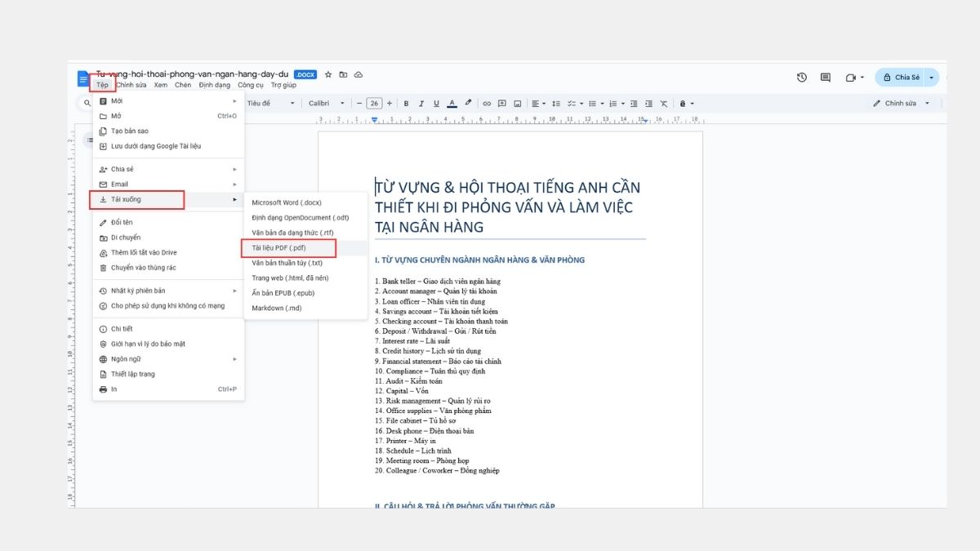Decrease font size with minus button
980x551 pixels.
(359, 104)
